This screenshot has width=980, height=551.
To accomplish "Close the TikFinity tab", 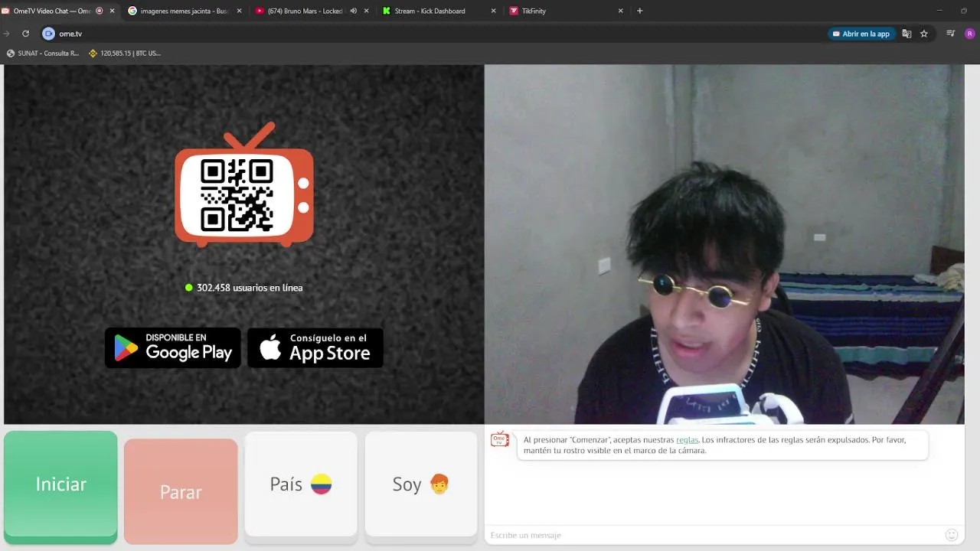I will point(620,11).
